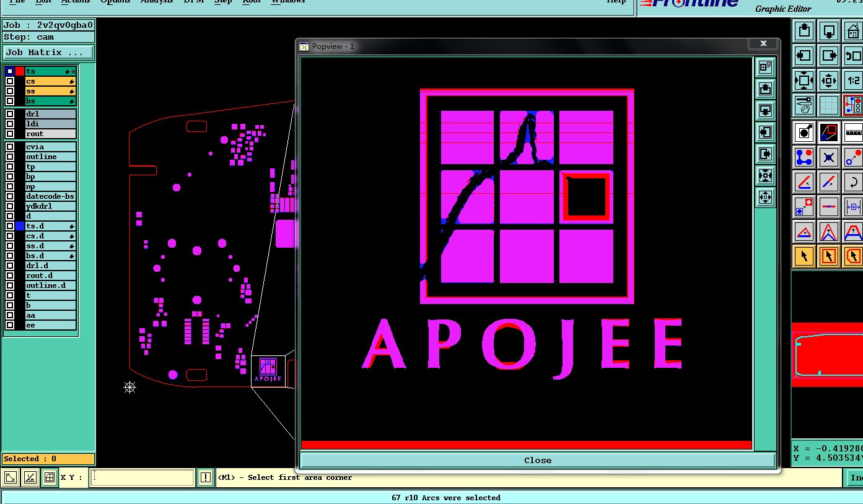Toggle the checkbox for layer bs
Viewport: 863px width, 504px height.
pos(10,101)
